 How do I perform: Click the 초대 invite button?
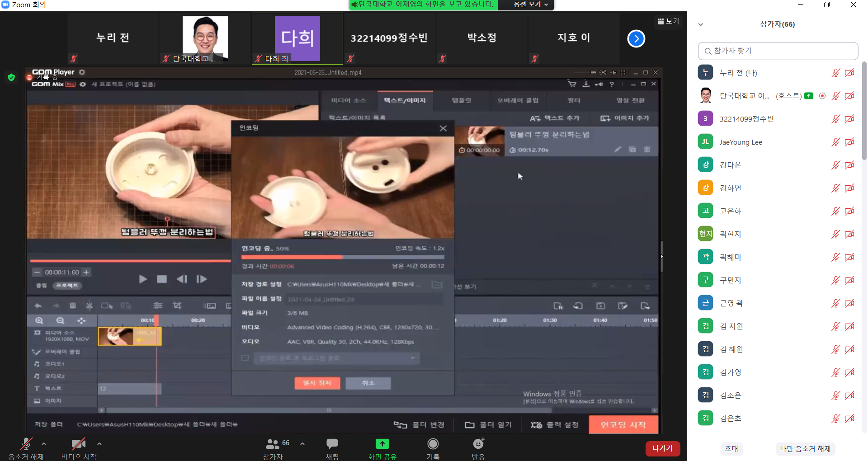tap(731, 449)
